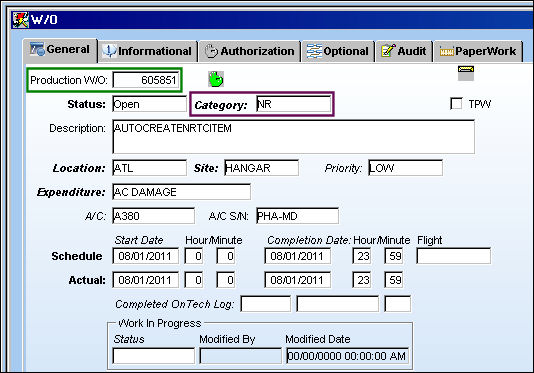Click the Production W/O number field
The height and width of the screenshot is (373, 534).
(146, 80)
